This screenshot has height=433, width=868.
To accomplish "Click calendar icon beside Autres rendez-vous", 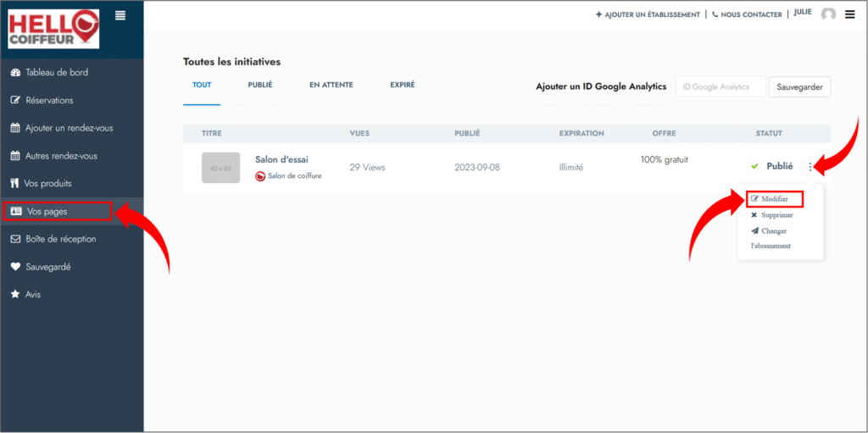I will click(15, 156).
